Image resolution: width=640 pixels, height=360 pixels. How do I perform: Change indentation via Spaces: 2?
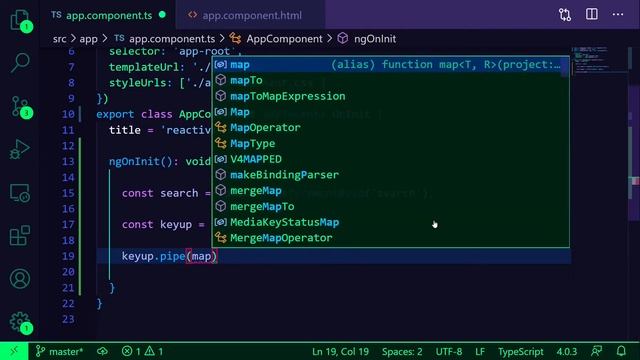pos(402,351)
